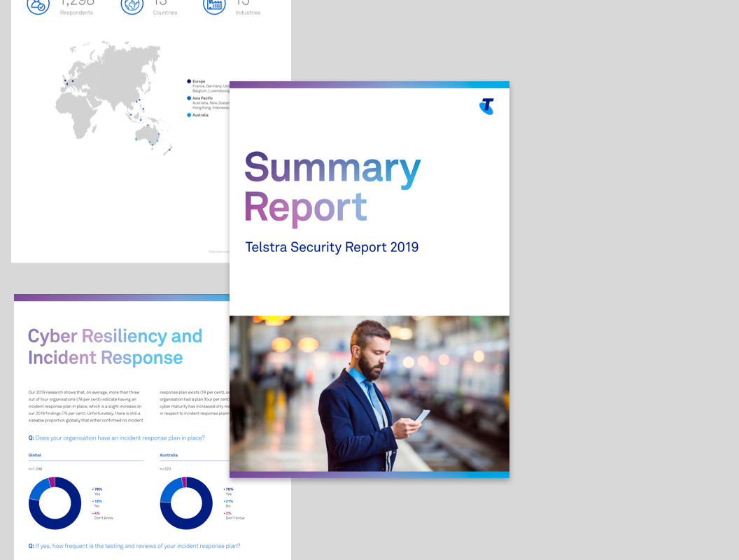Click the Countries globe icon

(132, 6)
